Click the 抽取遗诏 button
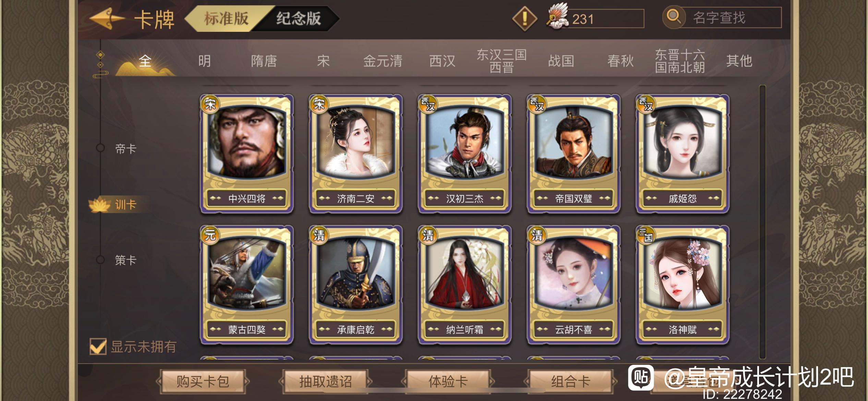 [x=325, y=381]
